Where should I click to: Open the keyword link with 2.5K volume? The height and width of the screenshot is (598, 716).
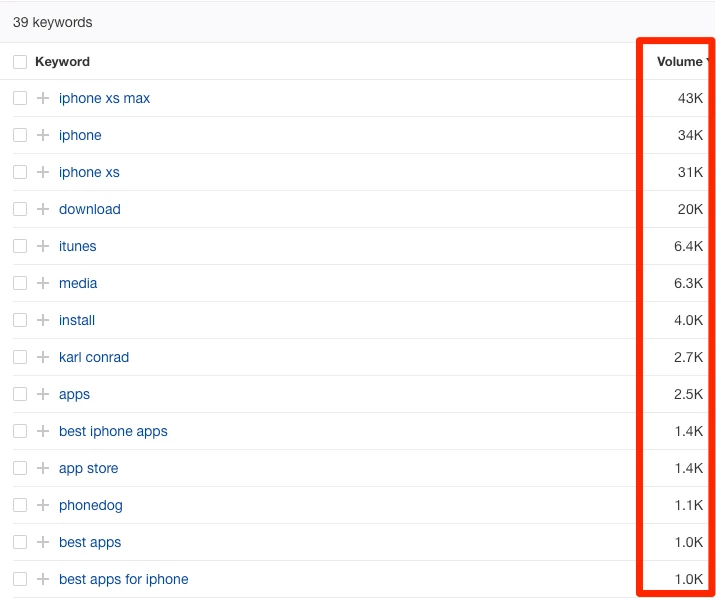coord(74,394)
